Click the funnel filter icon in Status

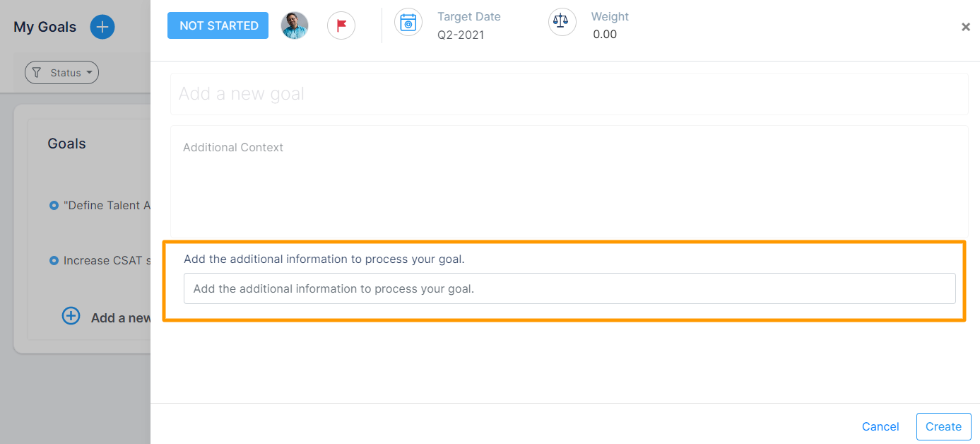pos(37,73)
